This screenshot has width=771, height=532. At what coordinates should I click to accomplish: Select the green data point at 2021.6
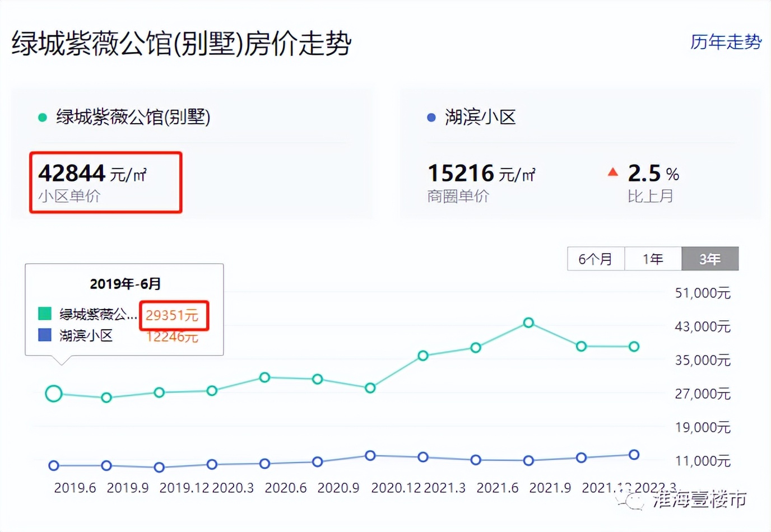point(476,348)
